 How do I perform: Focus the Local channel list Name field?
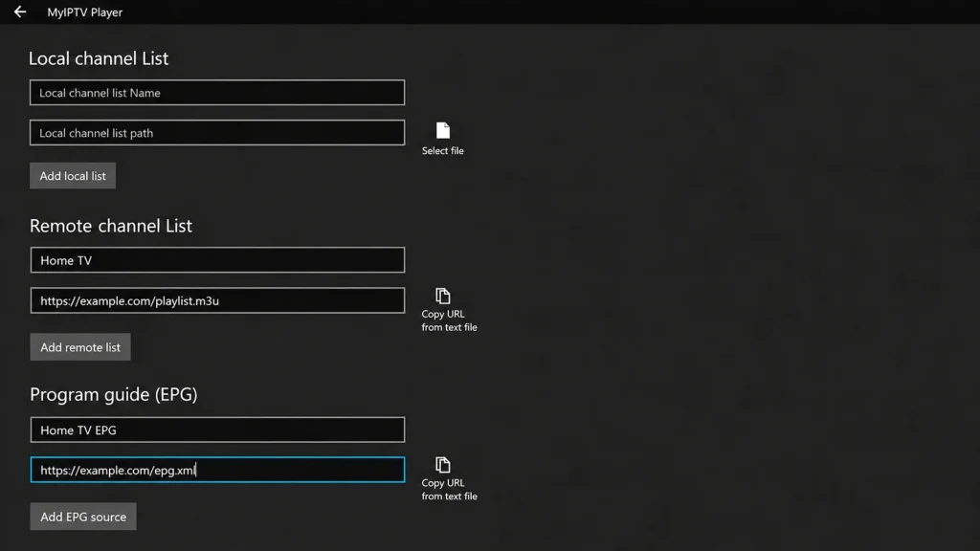(x=217, y=93)
